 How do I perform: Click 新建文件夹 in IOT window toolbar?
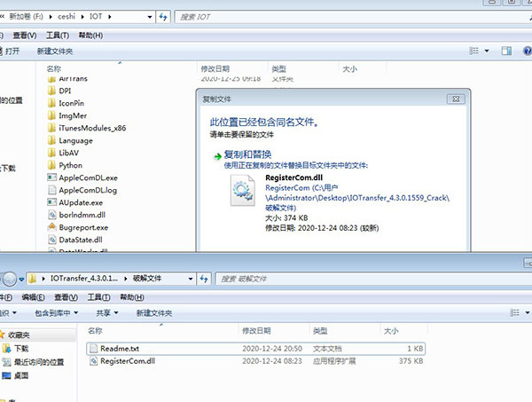55,51
